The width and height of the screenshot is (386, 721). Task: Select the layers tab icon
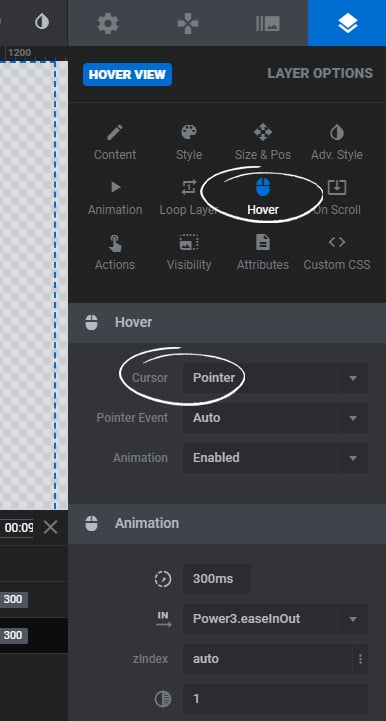click(x=347, y=23)
